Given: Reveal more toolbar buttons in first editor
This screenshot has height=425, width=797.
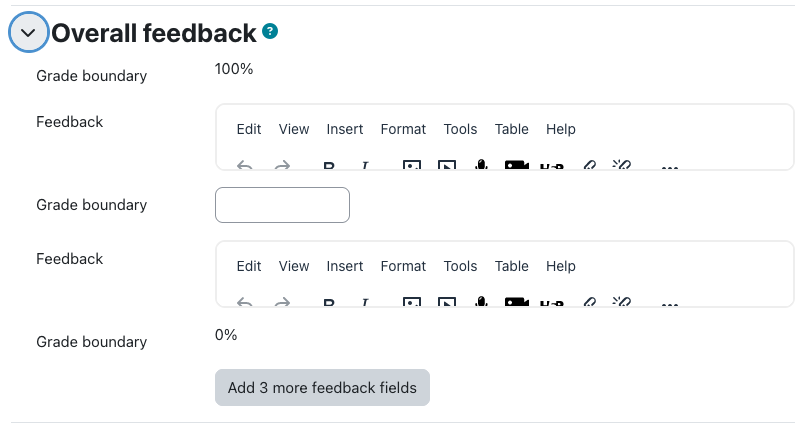Looking at the screenshot, I should (669, 166).
